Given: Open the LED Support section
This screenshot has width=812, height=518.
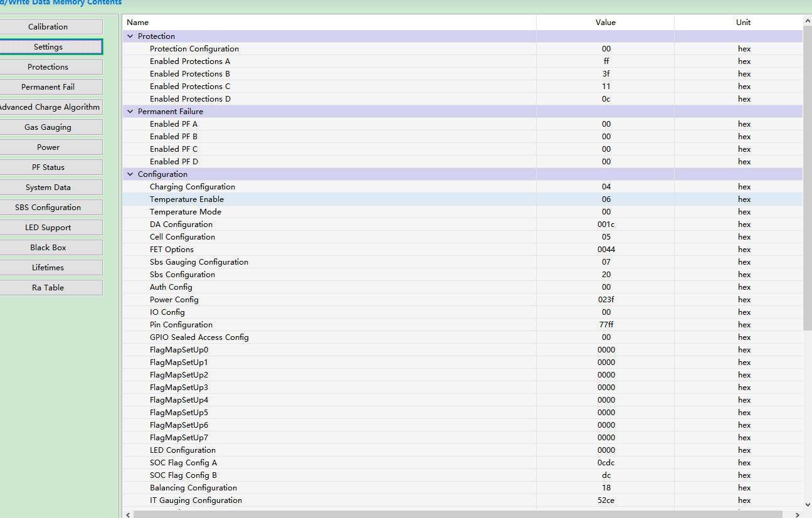Looking at the screenshot, I should pyautogui.click(x=48, y=227).
